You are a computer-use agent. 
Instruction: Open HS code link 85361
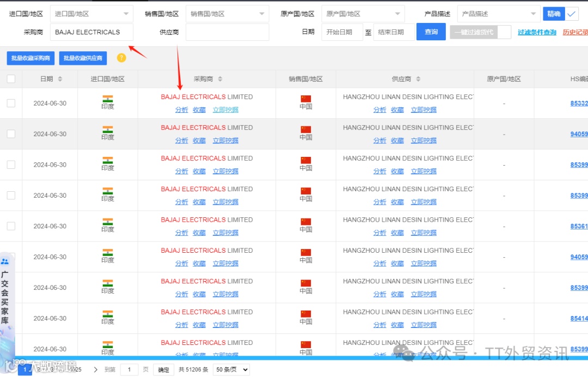pos(579,226)
